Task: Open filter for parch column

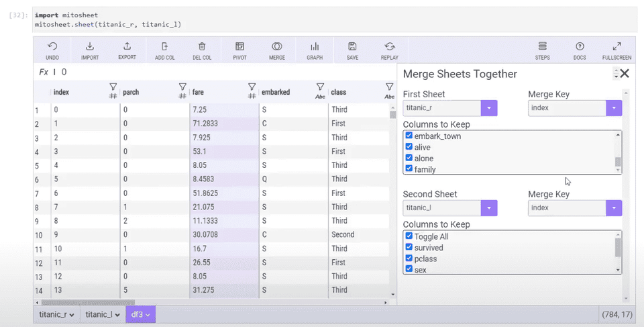Action: tap(182, 87)
